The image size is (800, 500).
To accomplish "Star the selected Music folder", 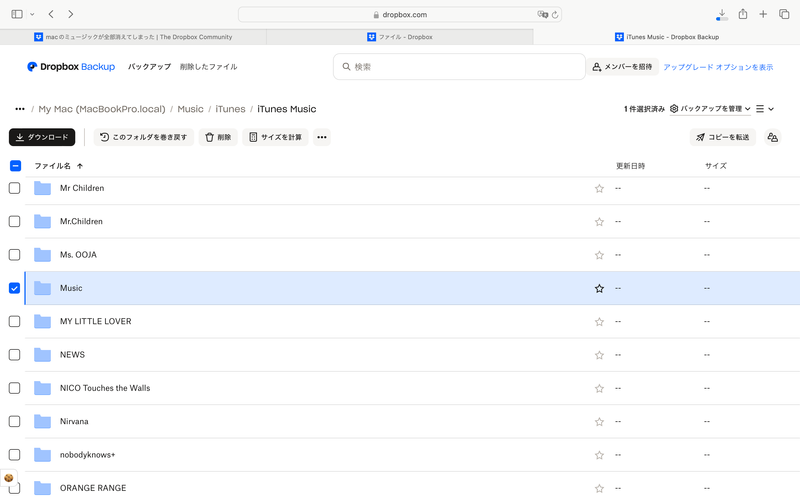I will click(x=599, y=288).
